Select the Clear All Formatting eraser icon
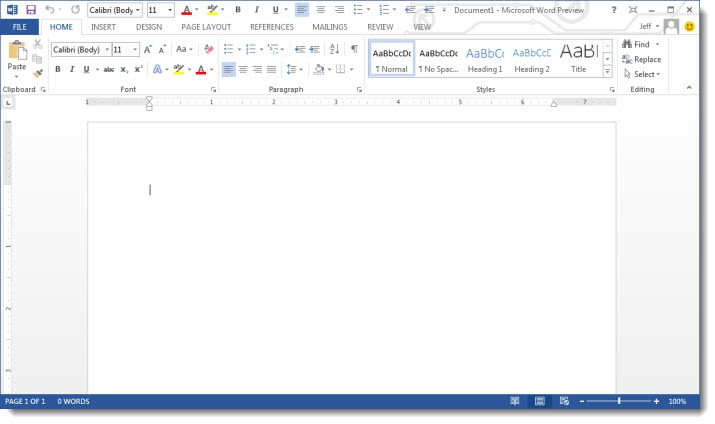This screenshot has width=715, height=424. coord(209,49)
